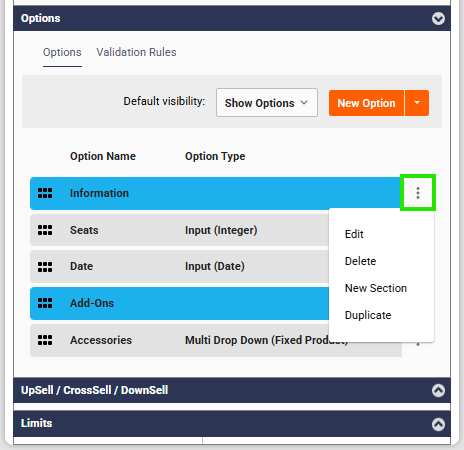The image size is (464, 450).
Task: Open the New Option dropdown arrow
Action: coord(417,103)
